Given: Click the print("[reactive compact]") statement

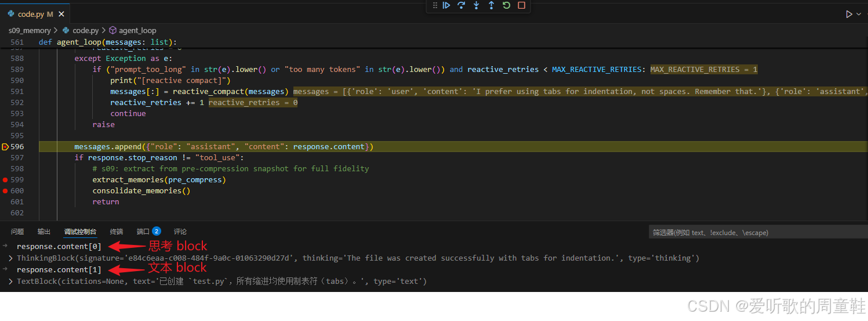Looking at the screenshot, I should tap(170, 81).
